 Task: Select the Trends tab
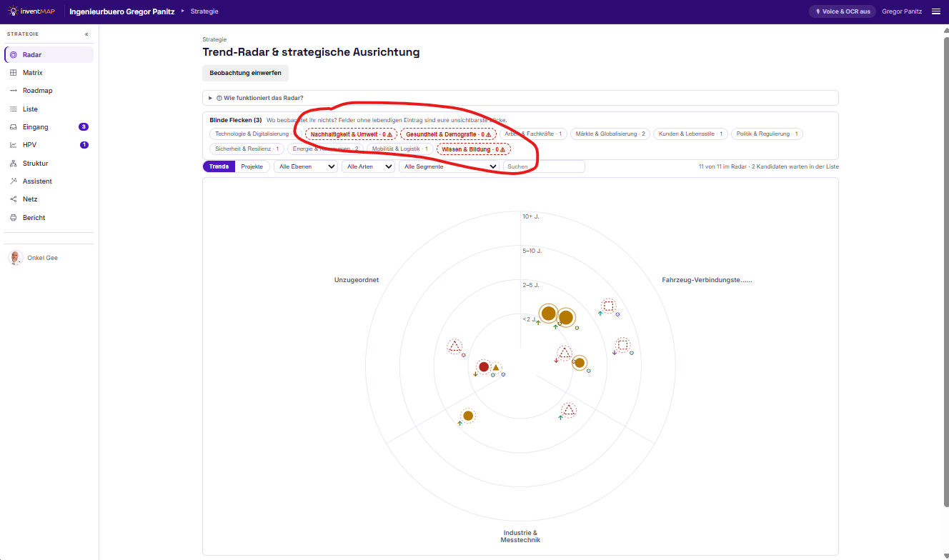tap(219, 166)
